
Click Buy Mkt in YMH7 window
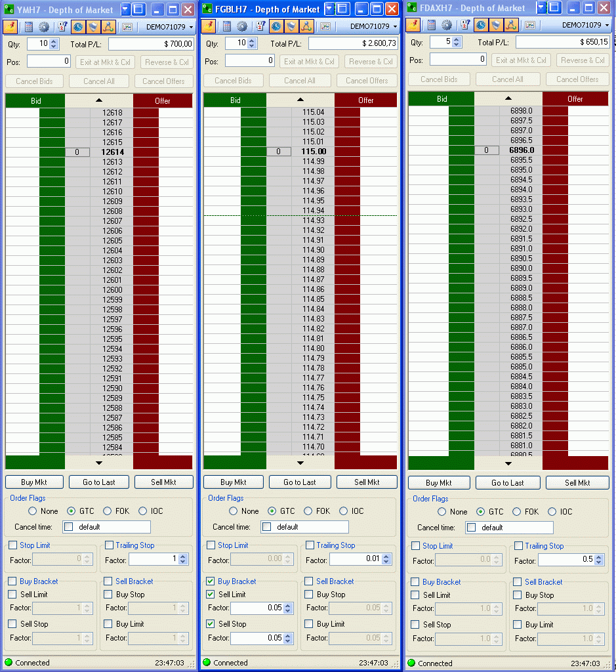(x=34, y=482)
